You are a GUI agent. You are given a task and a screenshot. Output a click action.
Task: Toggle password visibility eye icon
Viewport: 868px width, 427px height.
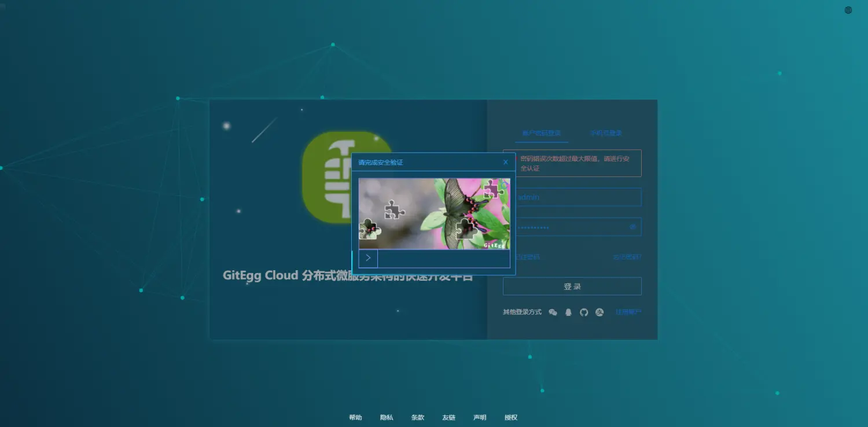(632, 227)
